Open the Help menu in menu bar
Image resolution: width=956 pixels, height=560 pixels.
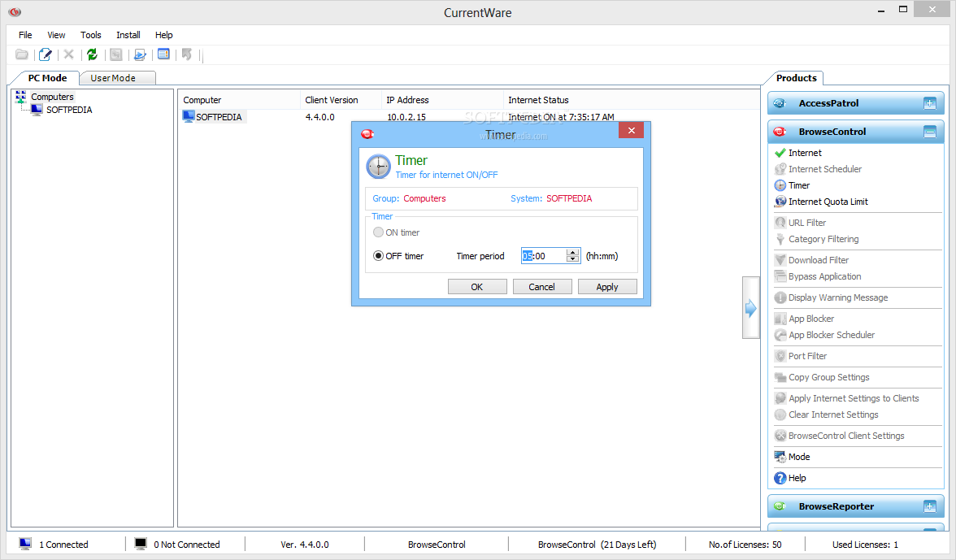pyautogui.click(x=163, y=35)
